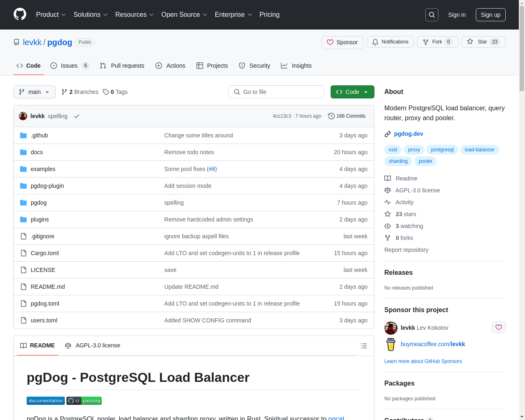Click the Notifications bell button
This screenshot has width=525, height=420.
click(390, 42)
